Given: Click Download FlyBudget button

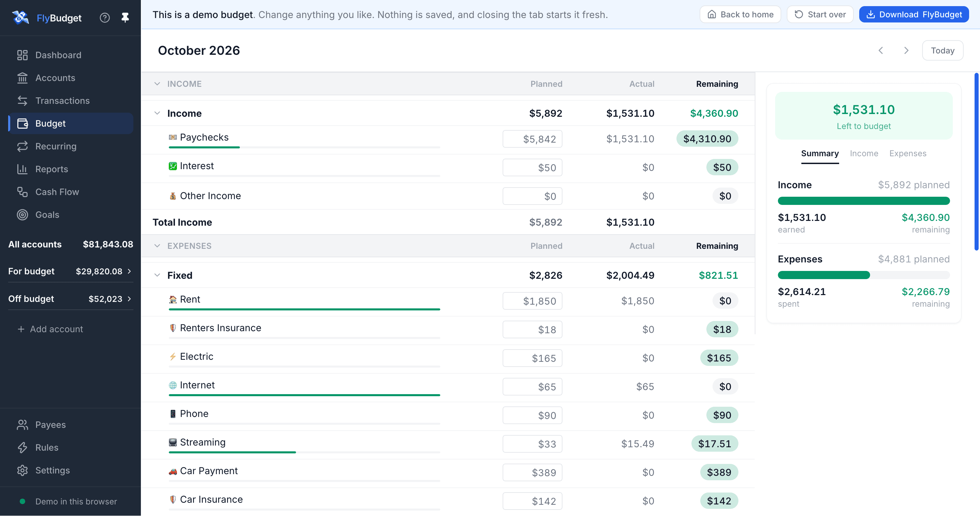Looking at the screenshot, I should pos(914,14).
